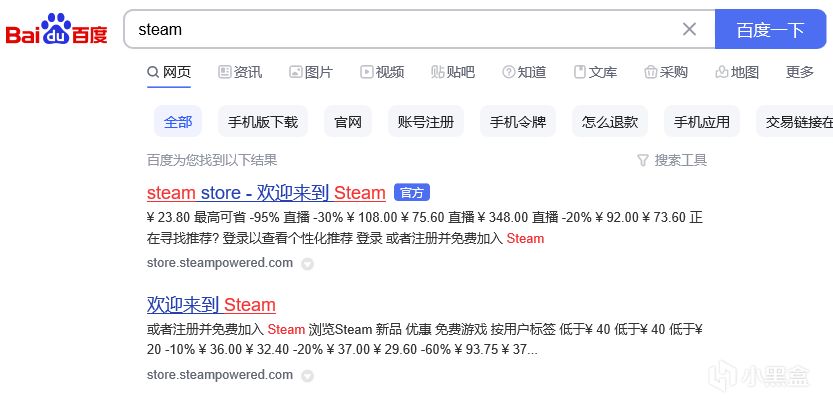Click the news icon beside 资讯
Image resolution: width=833 pixels, height=402 pixels.
tap(225, 72)
